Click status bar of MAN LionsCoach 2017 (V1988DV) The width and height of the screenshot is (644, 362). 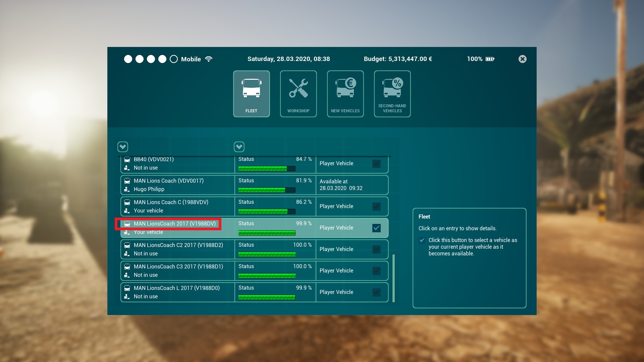click(267, 233)
